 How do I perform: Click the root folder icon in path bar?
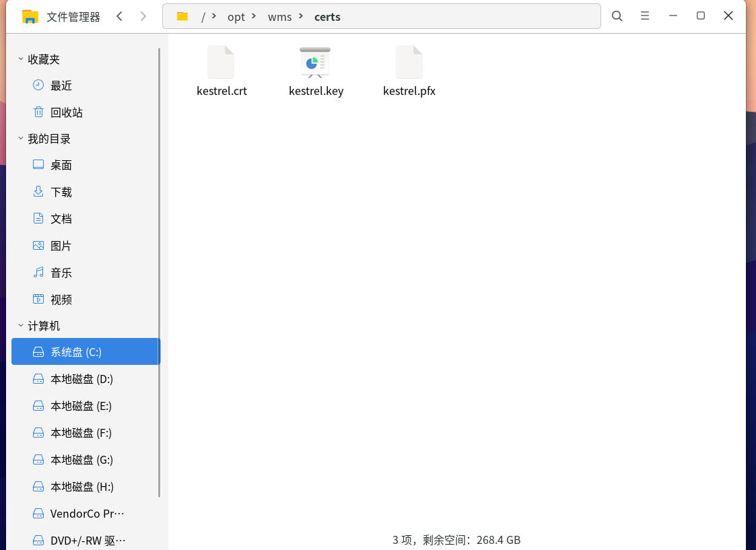pyautogui.click(x=182, y=16)
